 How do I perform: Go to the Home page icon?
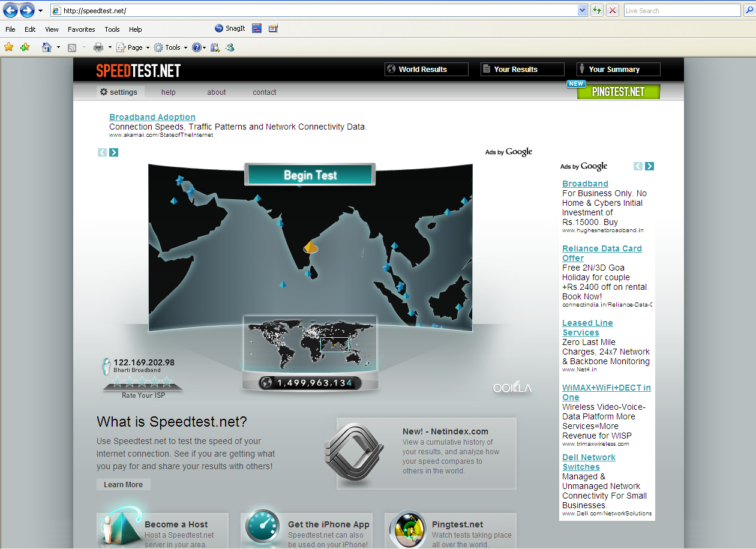click(x=47, y=47)
